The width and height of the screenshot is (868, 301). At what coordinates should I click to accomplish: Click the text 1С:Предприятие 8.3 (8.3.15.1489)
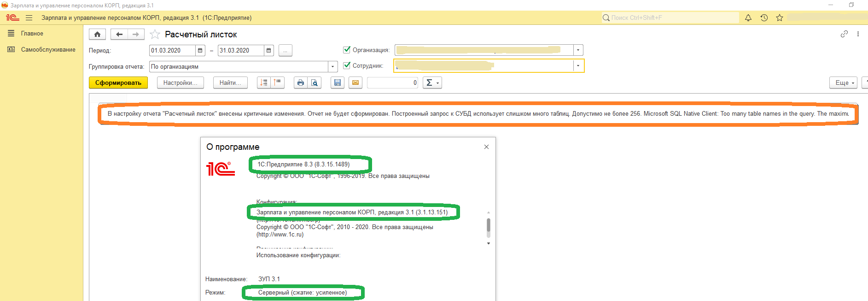click(303, 164)
